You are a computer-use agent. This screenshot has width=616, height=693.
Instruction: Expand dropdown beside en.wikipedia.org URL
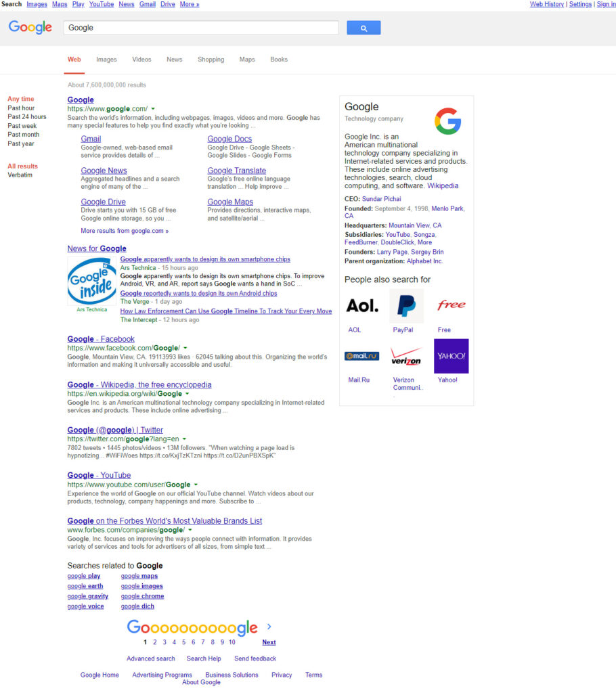click(x=188, y=394)
